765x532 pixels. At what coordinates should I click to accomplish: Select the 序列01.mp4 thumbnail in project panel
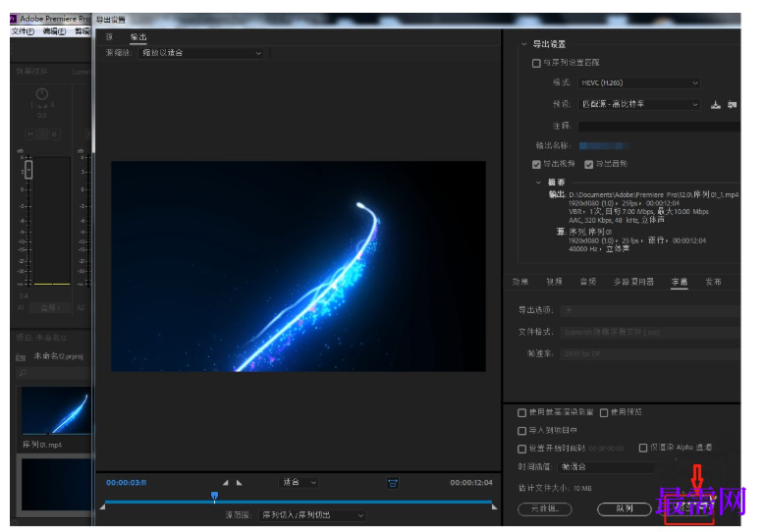tap(56, 410)
